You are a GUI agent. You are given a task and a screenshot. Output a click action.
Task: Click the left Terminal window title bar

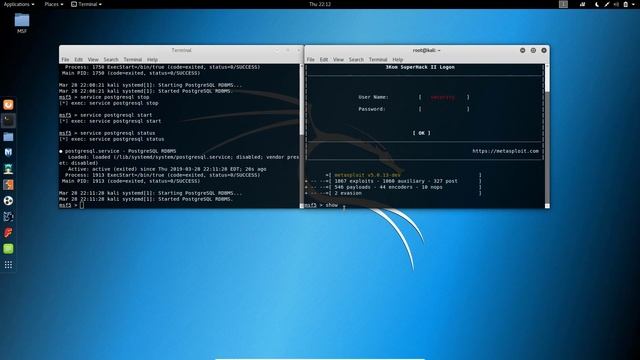[x=181, y=50]
